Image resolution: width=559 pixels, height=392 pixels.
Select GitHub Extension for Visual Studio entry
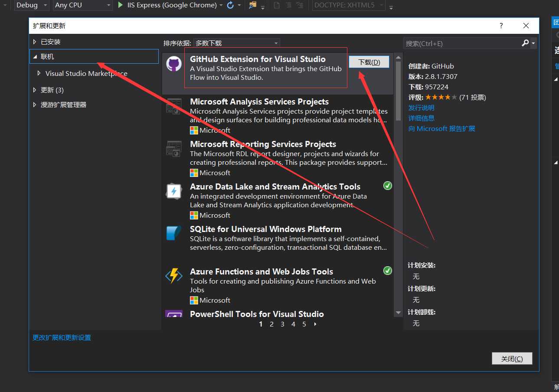(x=278, y=74)
